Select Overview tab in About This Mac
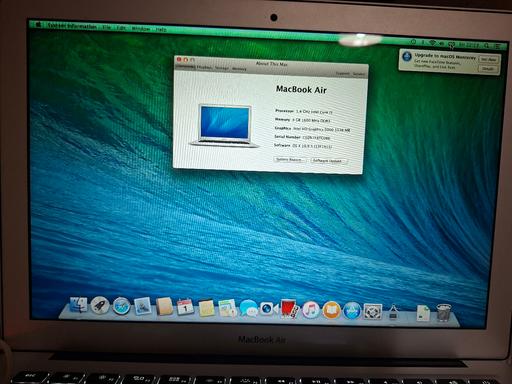Image resolution: width=512 pixels, height=384 pixels. tap(185, 67)
